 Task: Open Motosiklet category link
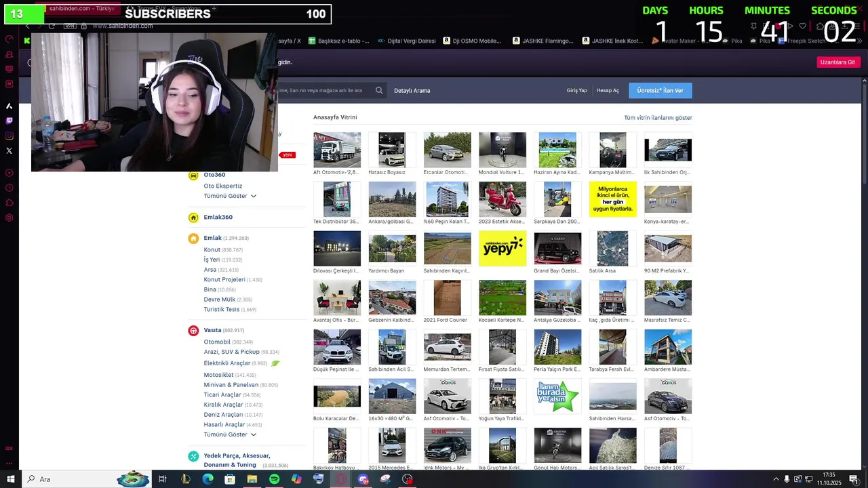coord(218,375)
